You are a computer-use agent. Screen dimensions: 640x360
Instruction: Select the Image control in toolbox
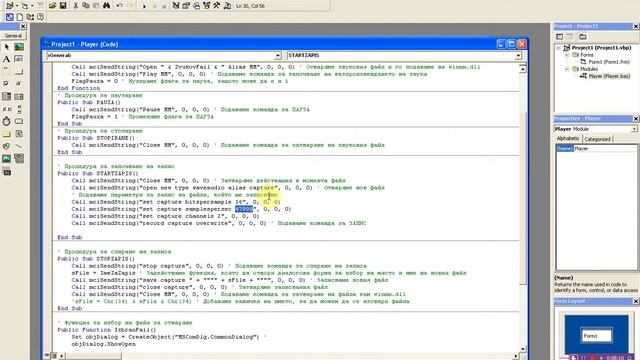click(x=7, y=158)
